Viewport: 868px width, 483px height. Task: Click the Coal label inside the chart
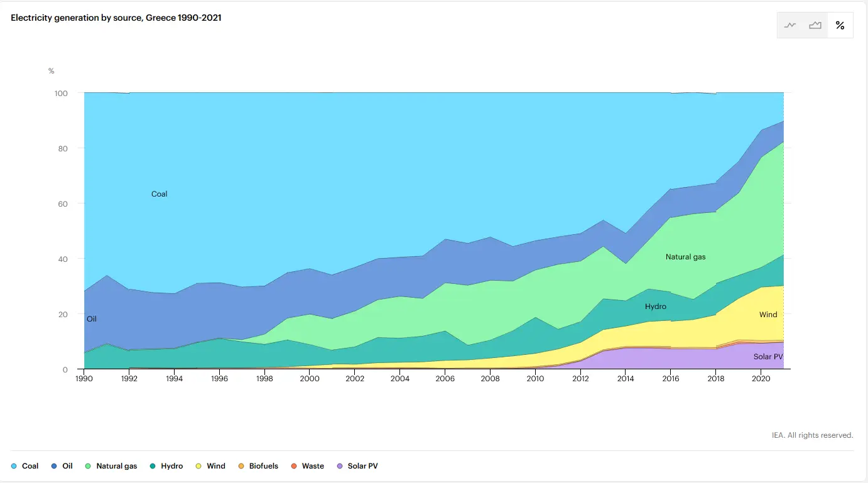point(159,194)
